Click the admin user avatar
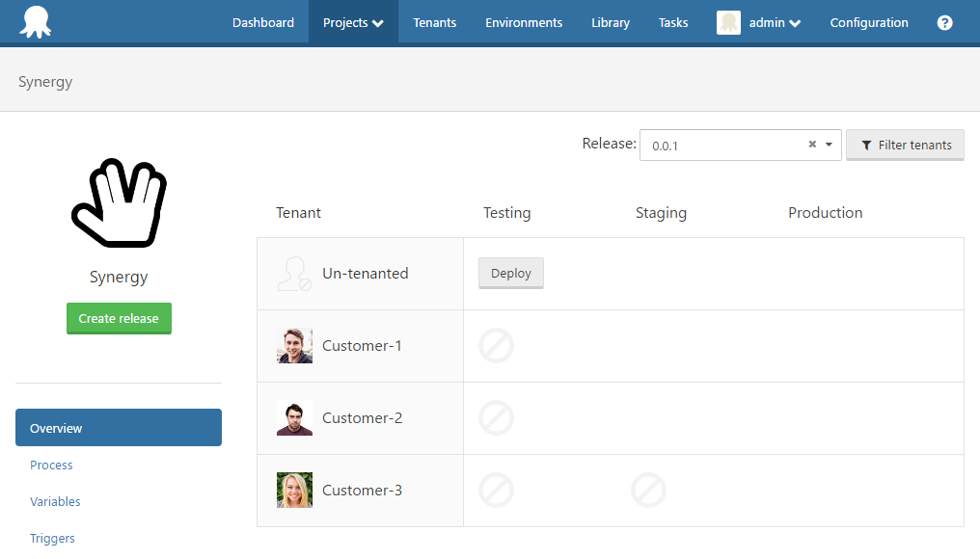Viewport: 980px width, 559px height. (x=728, y=22)
